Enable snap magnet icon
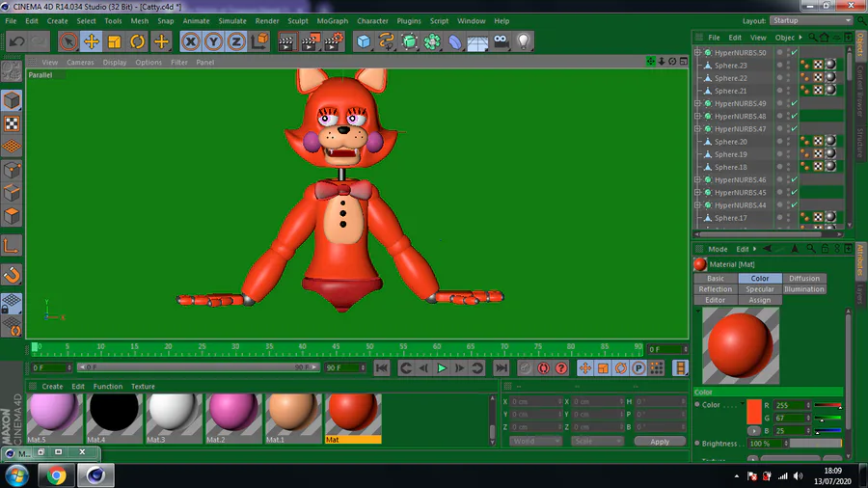The height and width of the screenshot is (488, 868). (12, 275)
